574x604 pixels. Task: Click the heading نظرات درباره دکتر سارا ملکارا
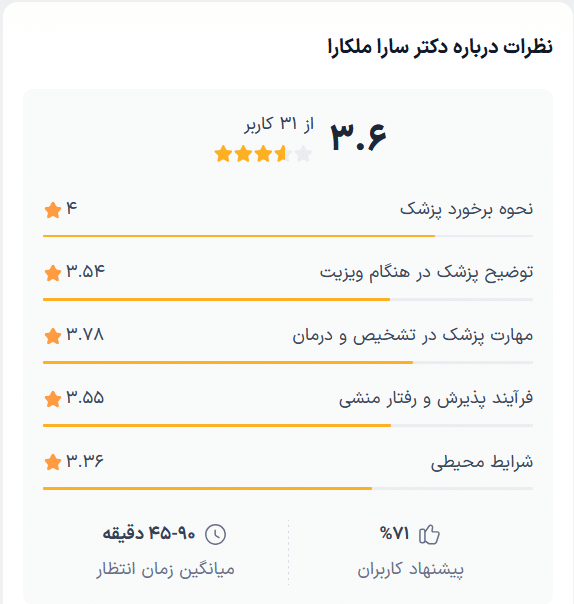tap(440, 47)
